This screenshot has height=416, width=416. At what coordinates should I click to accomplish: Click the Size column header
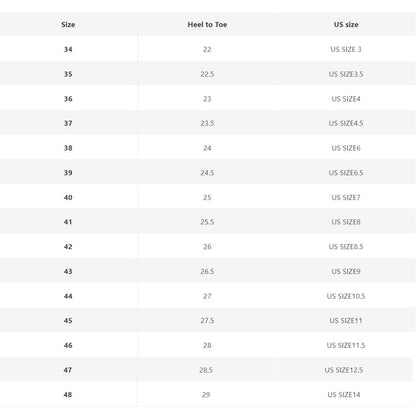pyautogui.click(x=68, y=24)
